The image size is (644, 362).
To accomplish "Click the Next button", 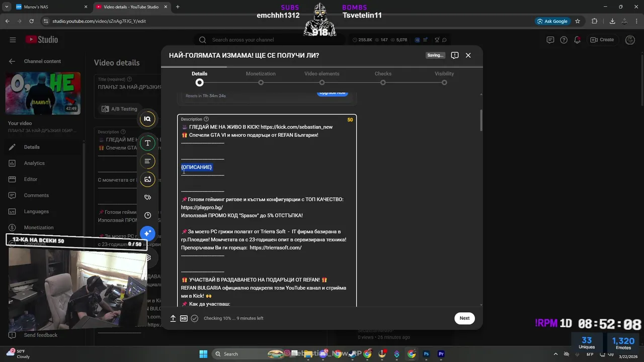I will (x=464, y=318).
